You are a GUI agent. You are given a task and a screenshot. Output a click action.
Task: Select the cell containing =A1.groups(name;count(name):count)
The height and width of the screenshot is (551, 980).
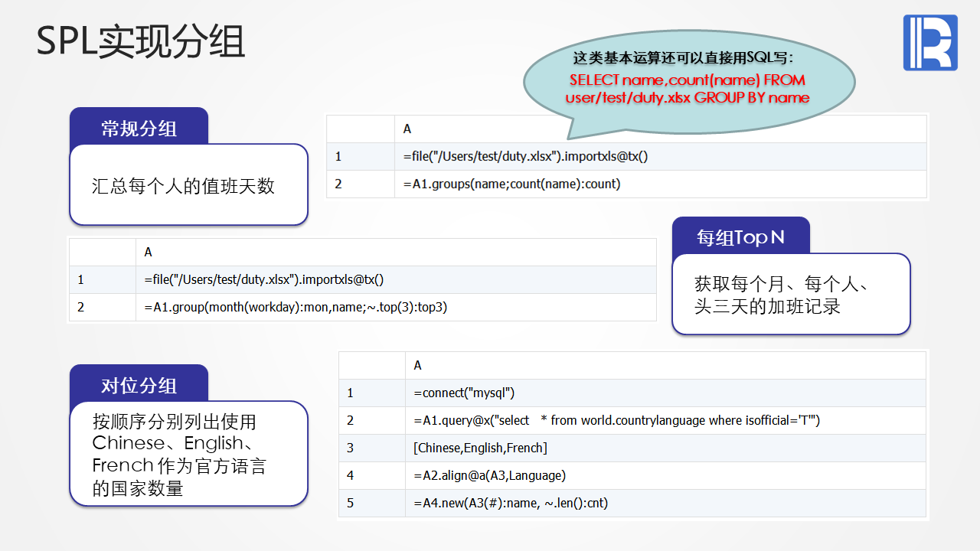tap(661, 184)
